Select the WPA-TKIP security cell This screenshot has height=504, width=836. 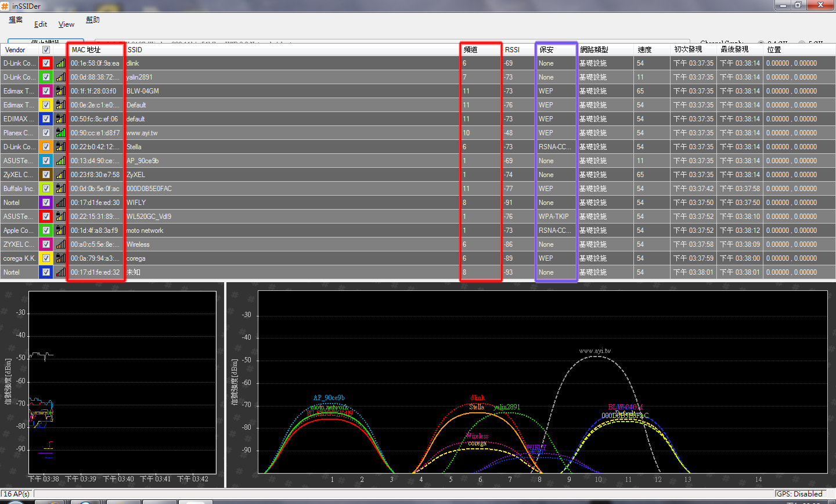coord(556,217)
